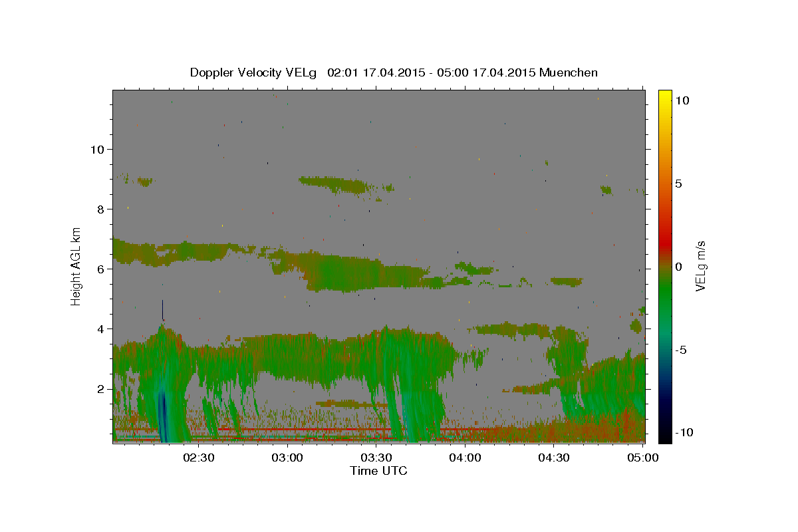Click the 03:00 time tick label

[288, 458]
